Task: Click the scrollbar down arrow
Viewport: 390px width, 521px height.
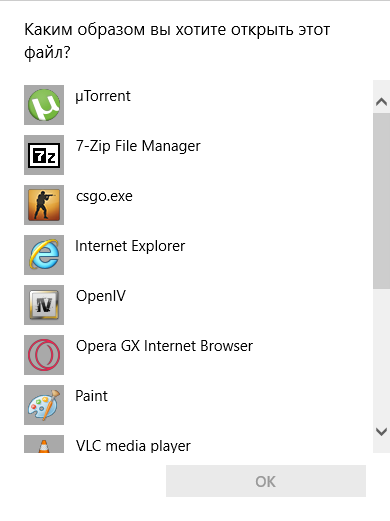Action: point(381,432)
